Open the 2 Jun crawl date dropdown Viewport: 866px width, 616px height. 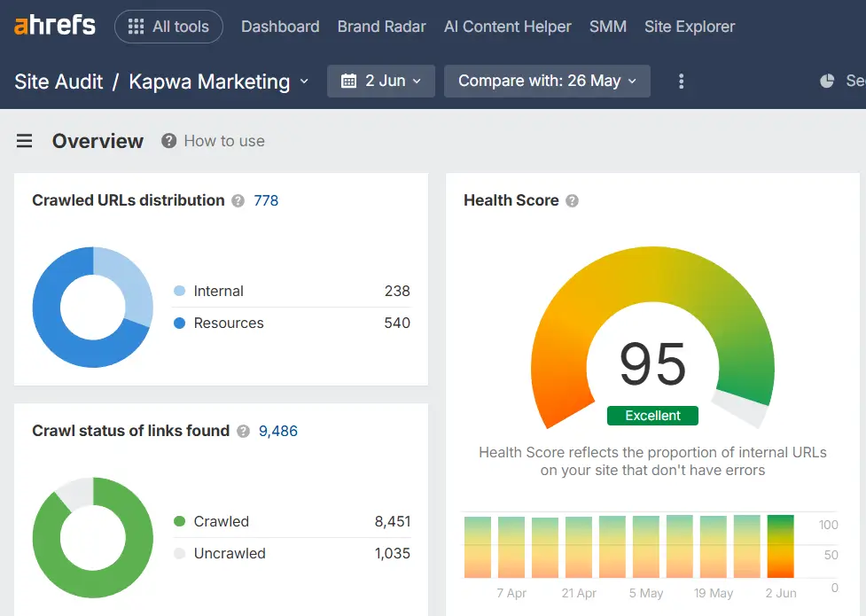tap(381, 82)
